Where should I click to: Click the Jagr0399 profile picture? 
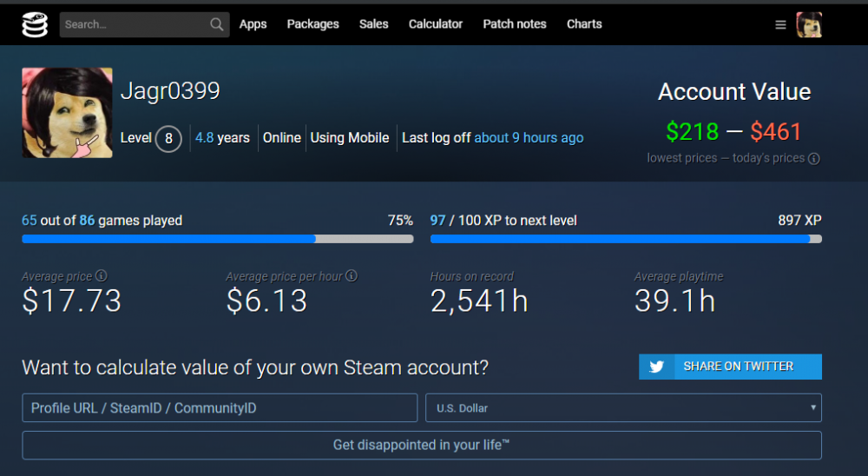(x=67, y=113)
